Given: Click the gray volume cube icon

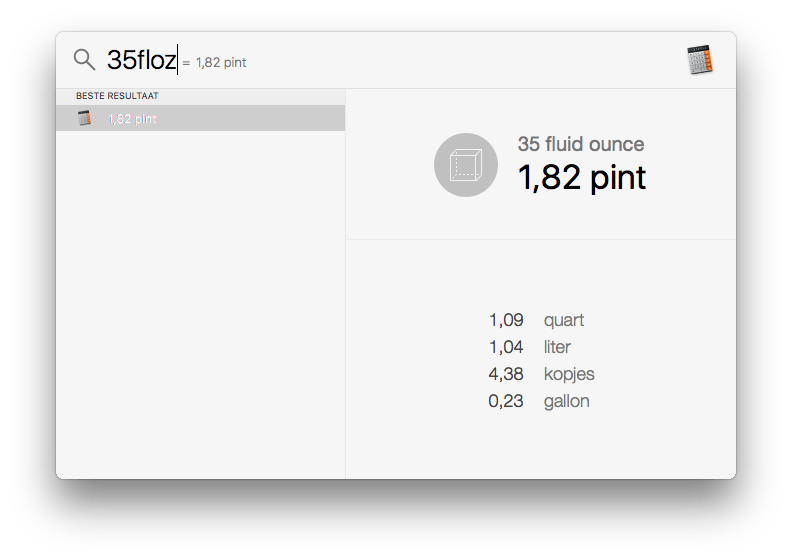Looking at the screenshot, I should point(466,165).
